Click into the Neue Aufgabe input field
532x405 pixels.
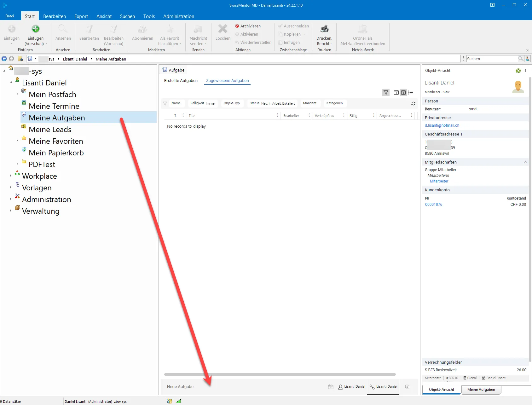coord(243,387)
